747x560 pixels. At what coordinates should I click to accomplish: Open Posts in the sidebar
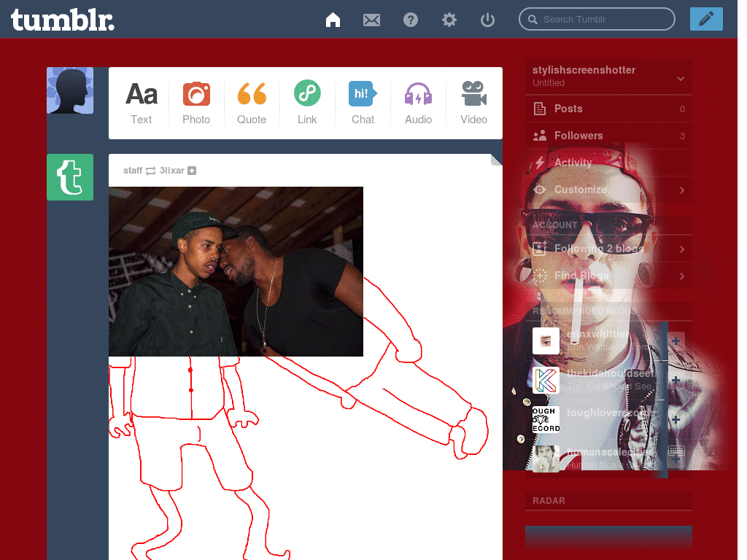(608, 109)
